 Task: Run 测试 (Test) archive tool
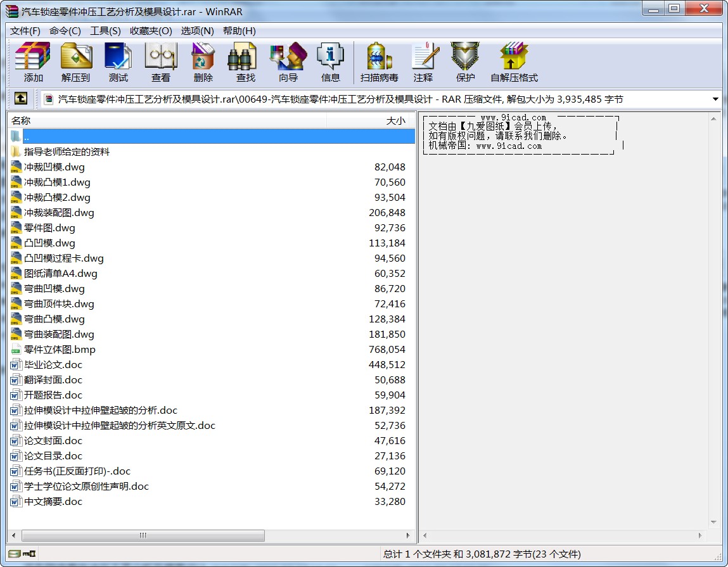point(118,62)
